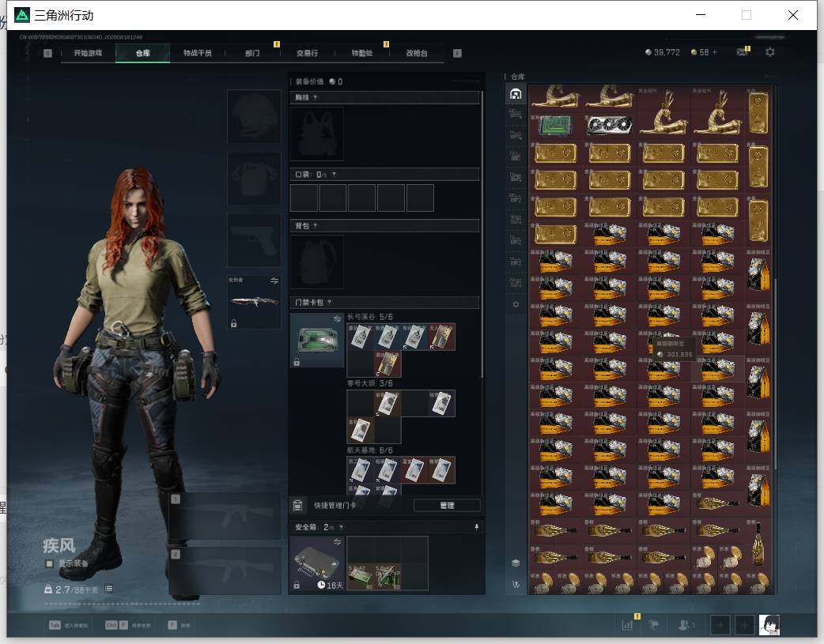The width and height of the screenshot is (824, 644).
Task: Click the 快捷管理门卡 icon
Action: click(297, 506)
